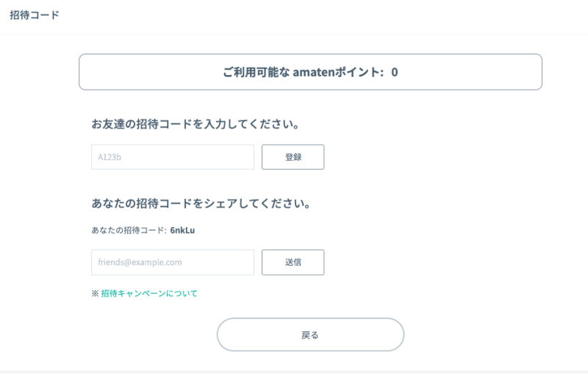Viewport: 588px width, 374px height.
Task: Click the friend invite code input field
Action: coord(172,157)
